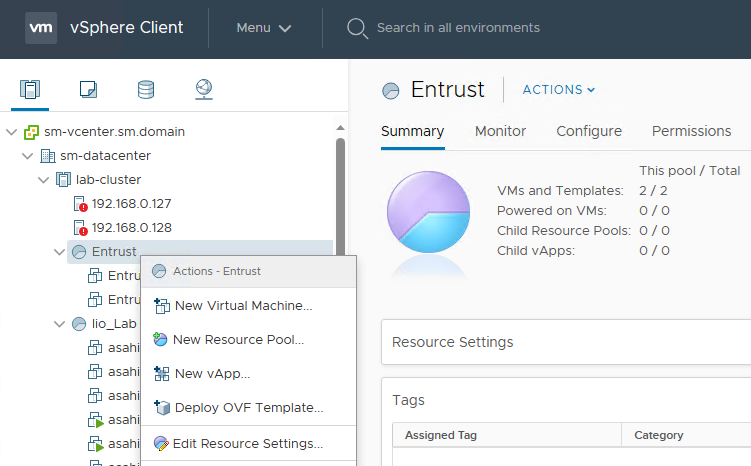This screenshot has height=466, width=751.
Task: Click the search magnifier icon
Action: point(357,28)
